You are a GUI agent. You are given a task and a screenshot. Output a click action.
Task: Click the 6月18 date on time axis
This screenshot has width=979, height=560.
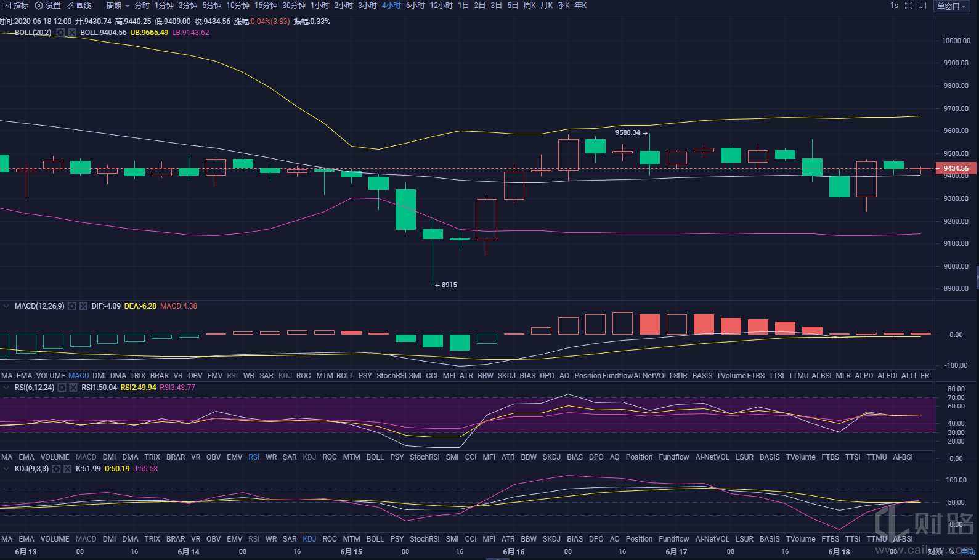pos(839,552)
